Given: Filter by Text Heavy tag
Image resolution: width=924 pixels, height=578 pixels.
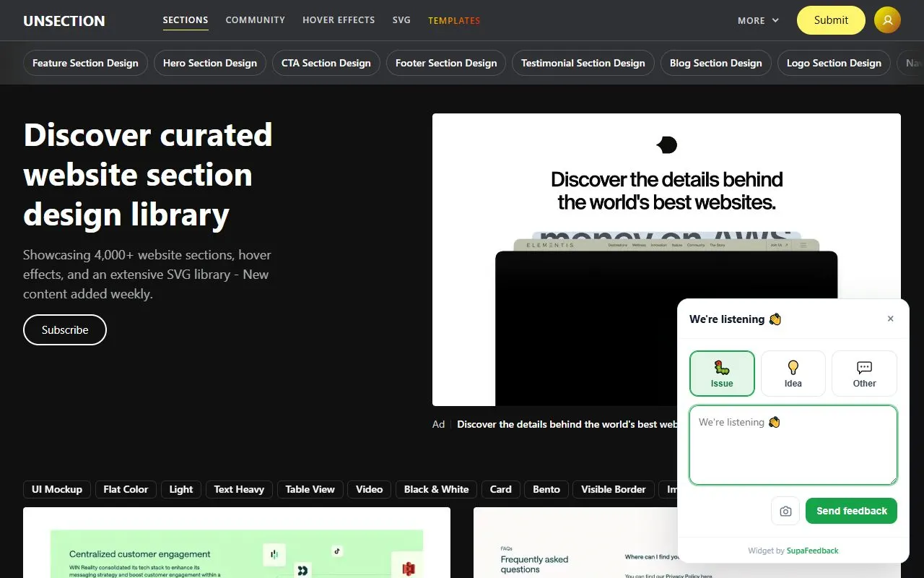Looking at the screenshot, I should [239, 489].
